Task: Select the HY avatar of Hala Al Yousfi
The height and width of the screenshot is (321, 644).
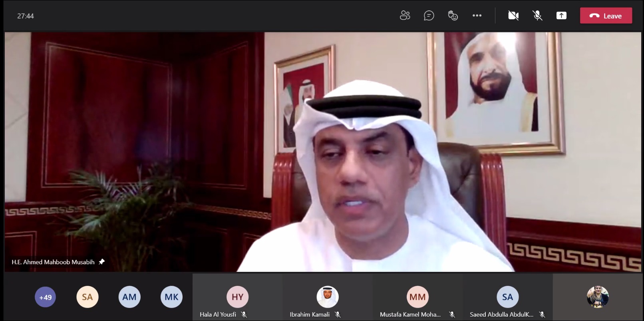Action: point(237,297)
